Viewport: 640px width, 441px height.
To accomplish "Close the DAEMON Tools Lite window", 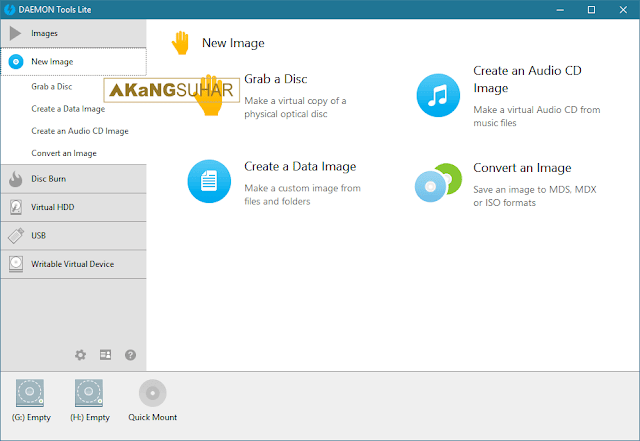I will 623,9.
